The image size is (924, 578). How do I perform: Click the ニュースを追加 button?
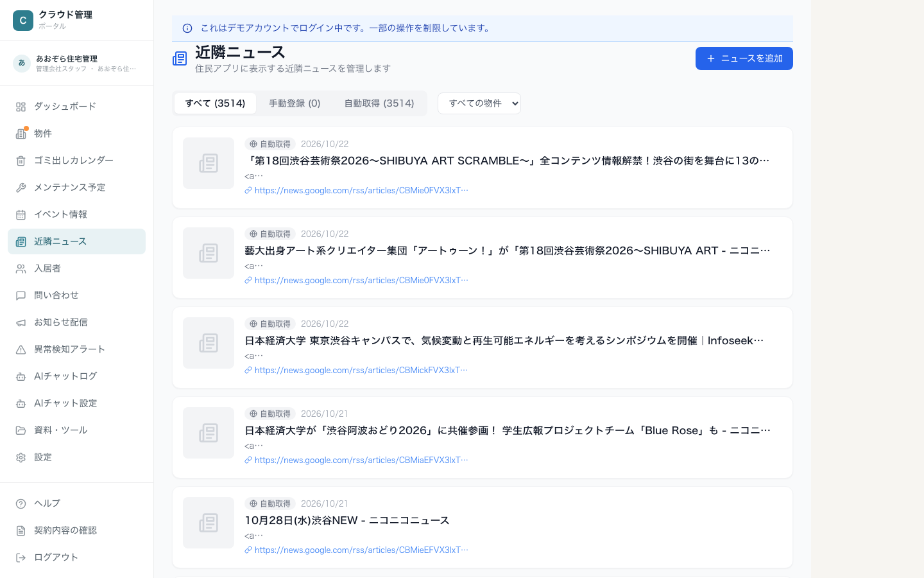point(744,58)
